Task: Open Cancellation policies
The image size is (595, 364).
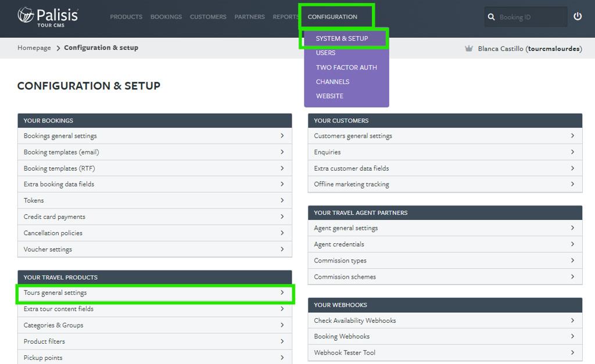Action: click(x=155, y=233)
